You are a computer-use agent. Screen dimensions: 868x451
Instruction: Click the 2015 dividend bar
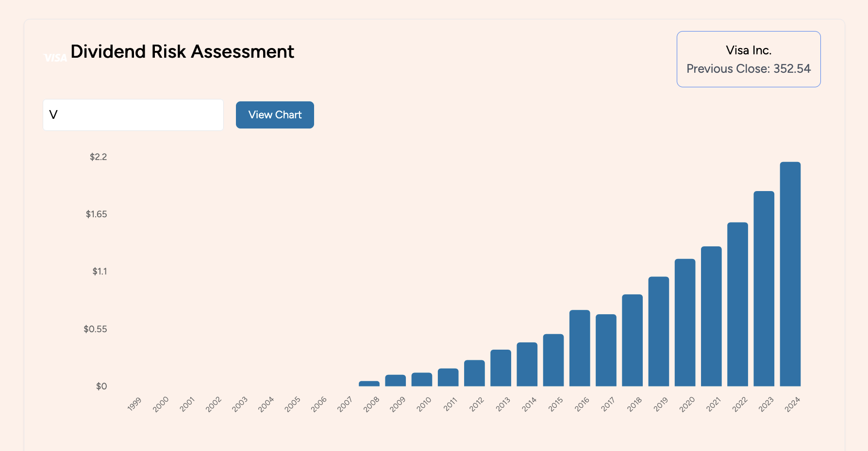pyautogui.click(x=553, y=360)
